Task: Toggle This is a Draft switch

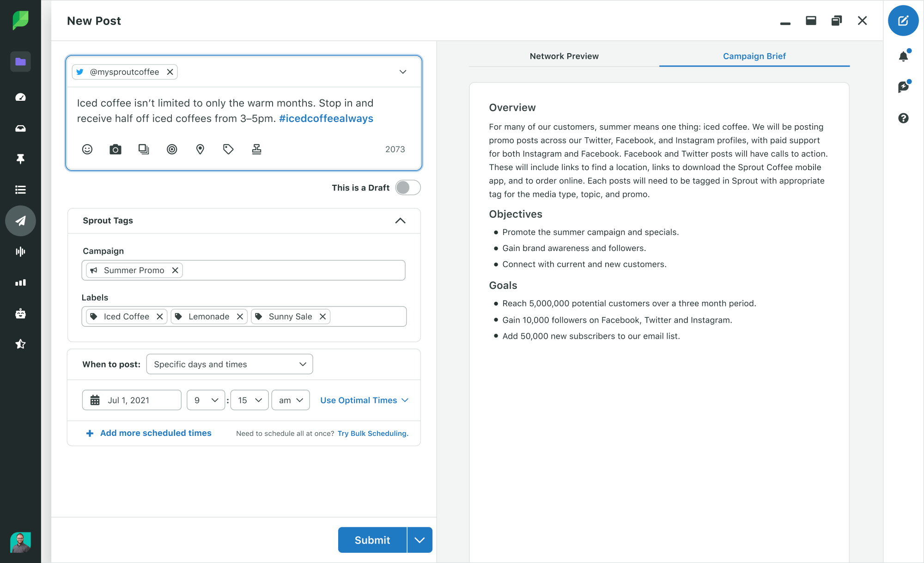Action: [x=408, y=188]
